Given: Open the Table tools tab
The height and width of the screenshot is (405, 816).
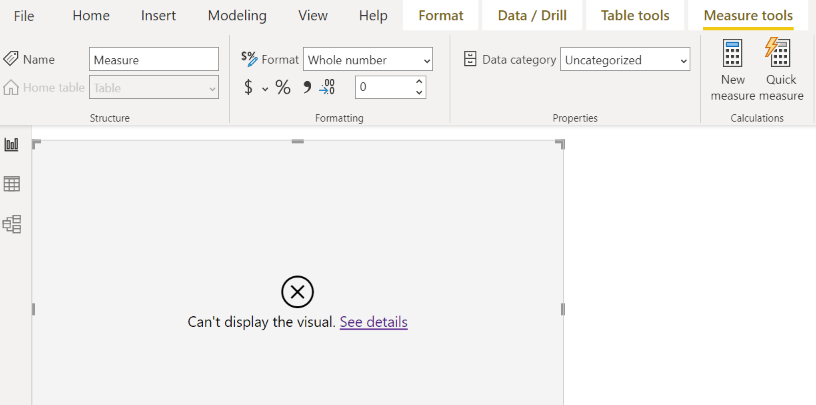Looking at the screenshot, I should (635, 16).
